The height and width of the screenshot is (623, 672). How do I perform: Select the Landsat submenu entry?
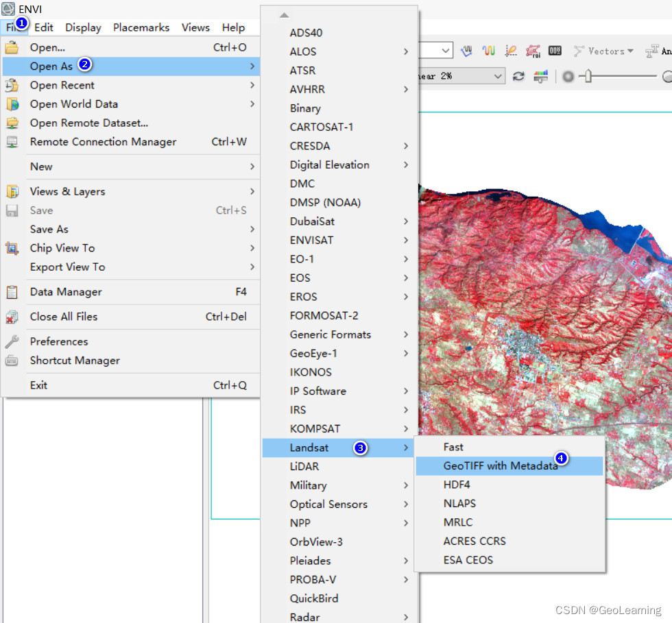pyautogui.click(x=338, y=448)
